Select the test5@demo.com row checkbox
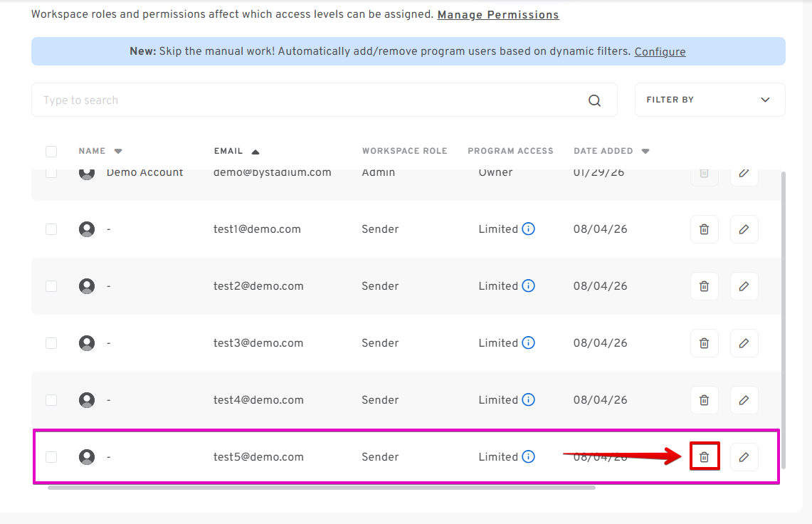 [51, 457]
